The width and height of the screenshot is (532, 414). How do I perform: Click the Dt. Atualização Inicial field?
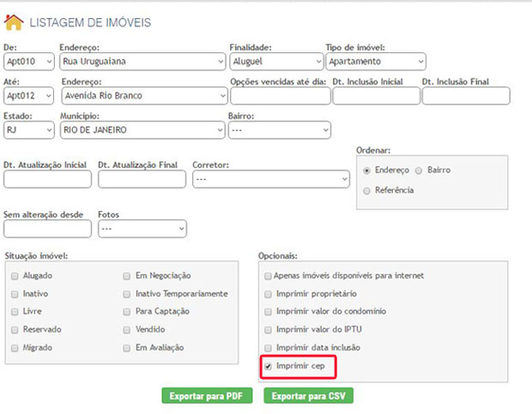pyautogui.click(x=47, y=179)
